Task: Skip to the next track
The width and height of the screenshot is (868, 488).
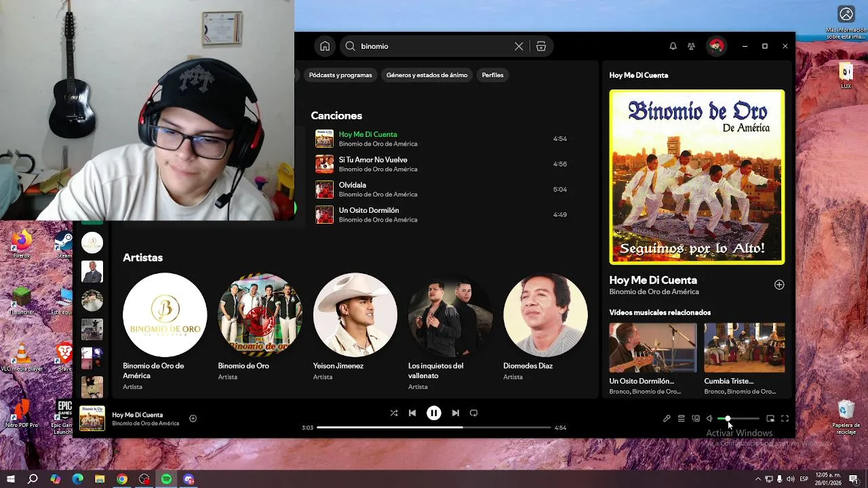Action: [x=455, y=413]
